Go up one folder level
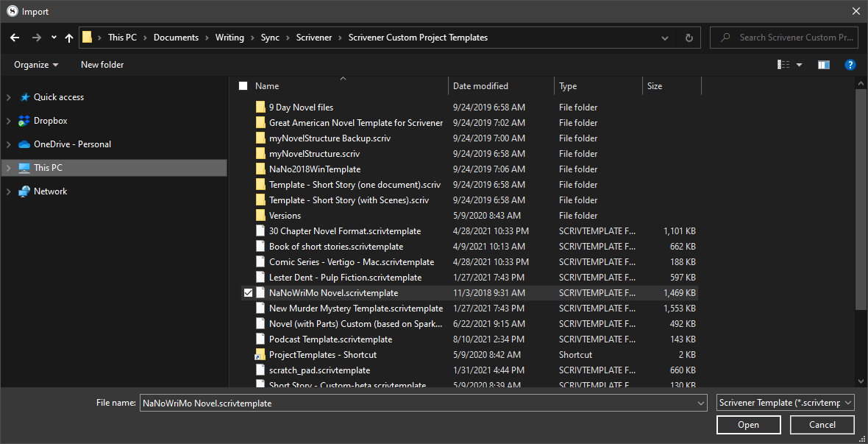868x444 pixels. pyautogui.click(x=69, y=38)
